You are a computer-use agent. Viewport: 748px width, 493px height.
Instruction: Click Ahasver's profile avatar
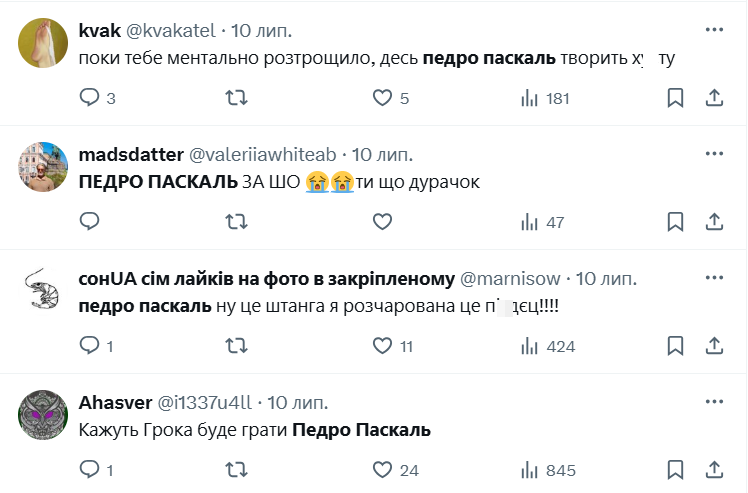[x=44, y=415]
